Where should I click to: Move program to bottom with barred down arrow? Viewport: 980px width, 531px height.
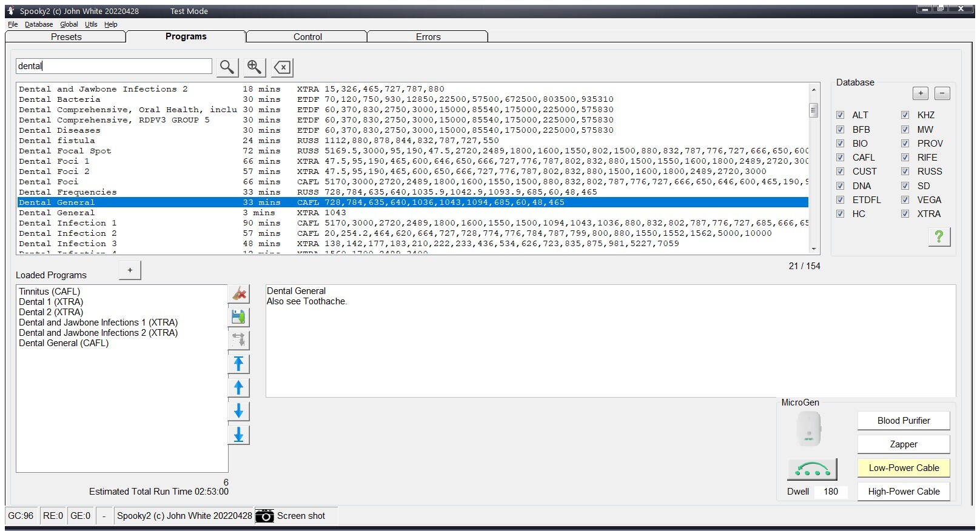[239, 435]
